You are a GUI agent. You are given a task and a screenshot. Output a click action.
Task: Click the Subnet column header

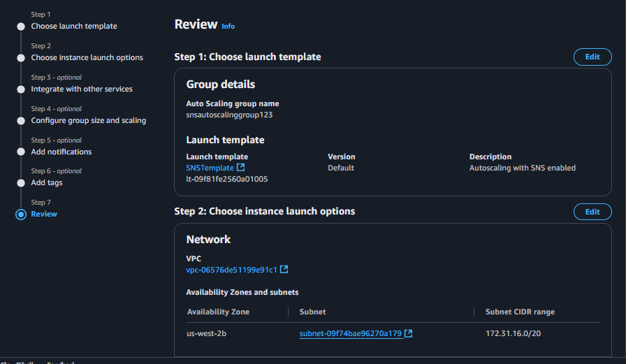point(312,312)
